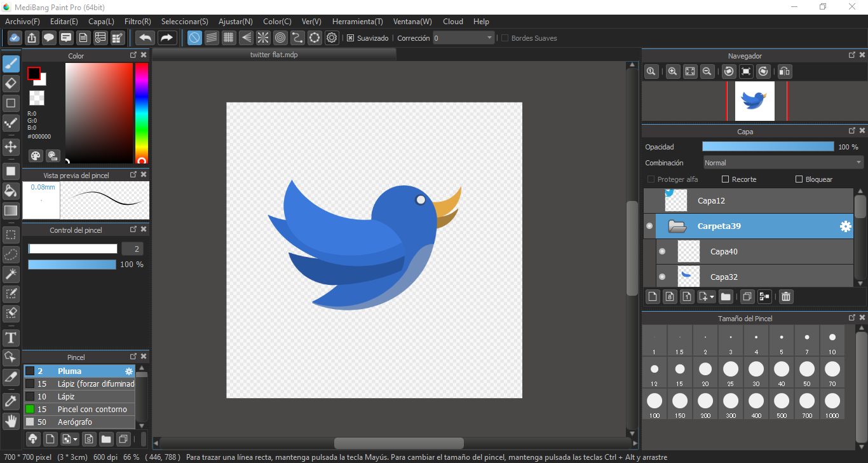Pick the Gradient tool

click(11, 210)
